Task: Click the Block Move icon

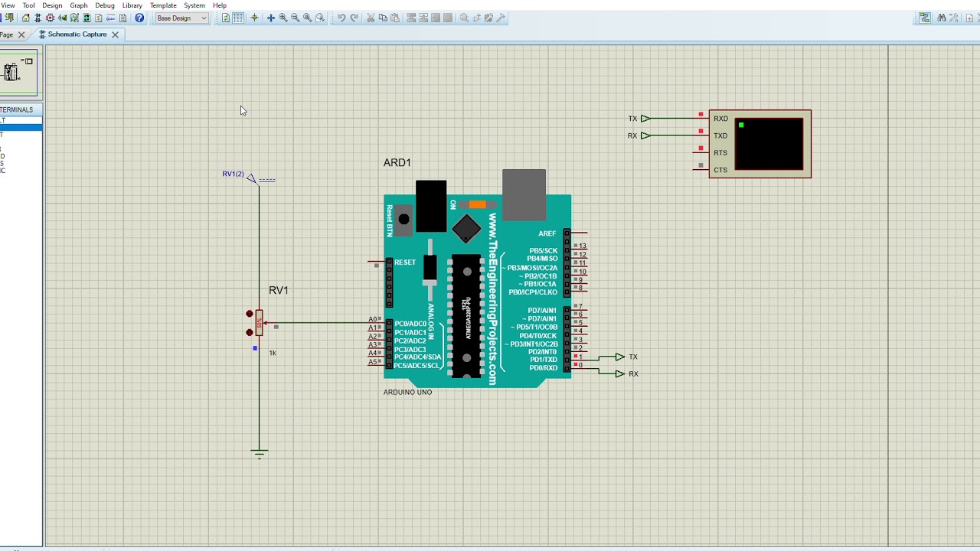Action: pos(423,18)
